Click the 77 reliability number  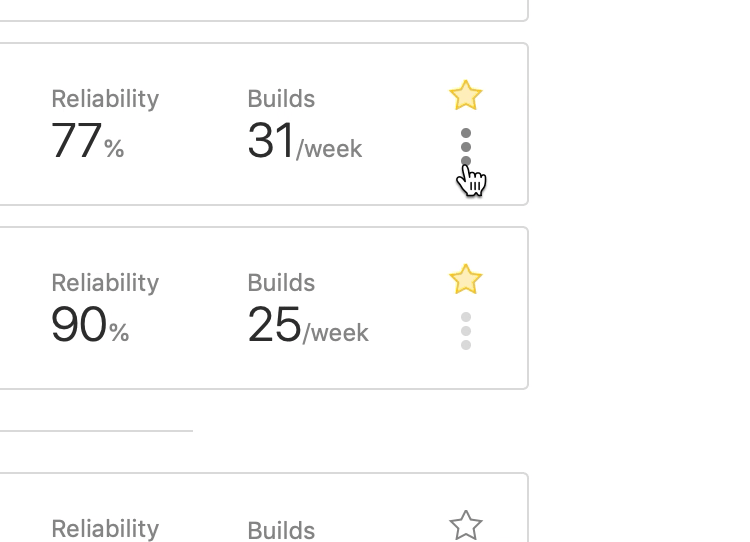click(76, 142)
